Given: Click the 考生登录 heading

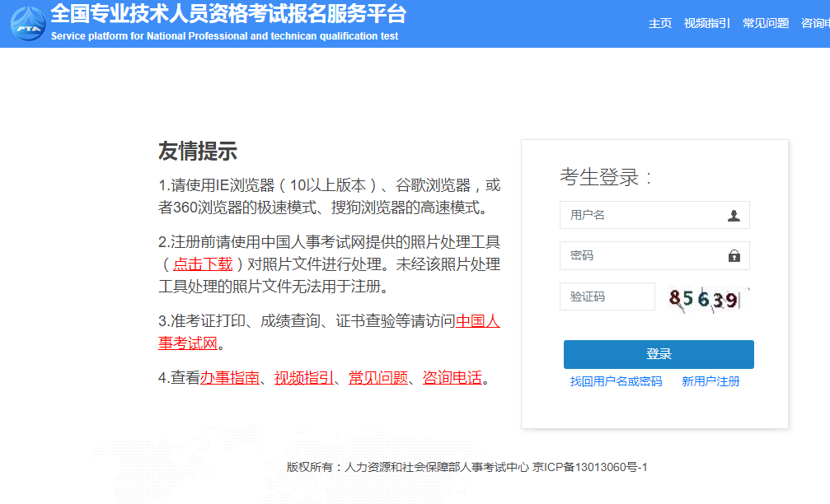Looking at the screenshot, I should coord(606,177).
